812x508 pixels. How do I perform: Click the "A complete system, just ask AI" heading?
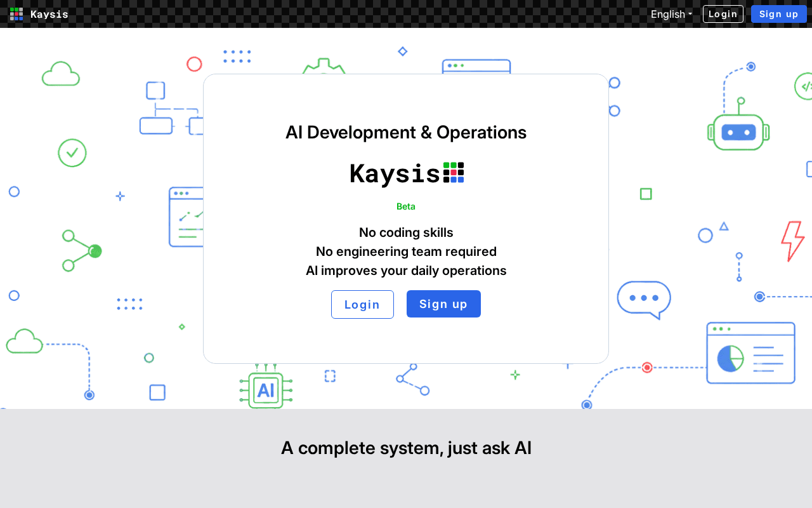click(406, 448)
